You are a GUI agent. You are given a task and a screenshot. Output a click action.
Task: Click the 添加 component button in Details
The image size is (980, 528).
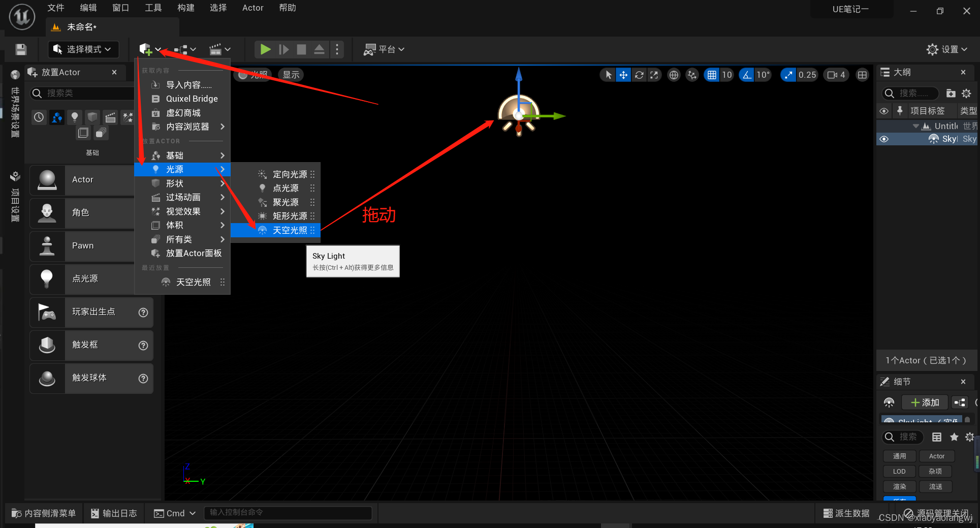coord(925,402)
